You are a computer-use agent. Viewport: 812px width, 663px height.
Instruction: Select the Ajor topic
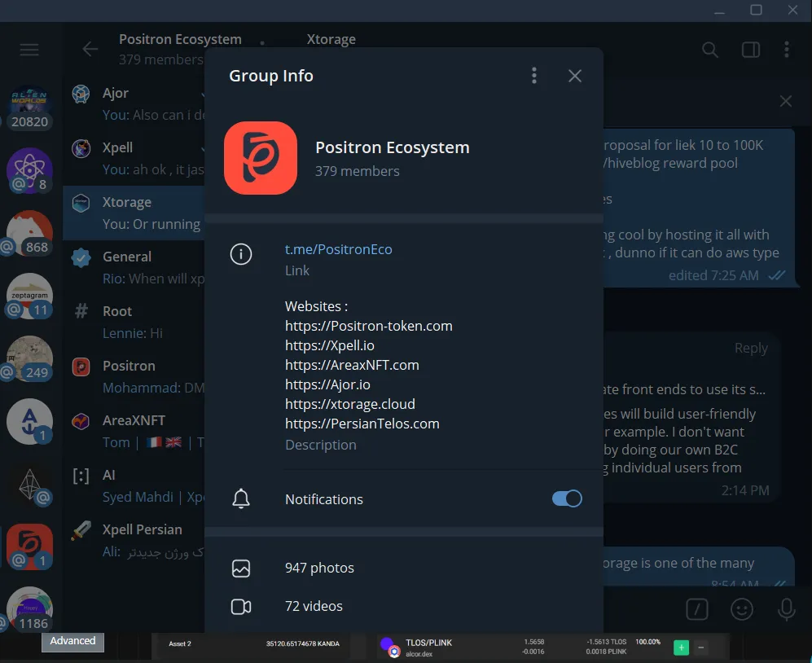[x=134, y=103]
